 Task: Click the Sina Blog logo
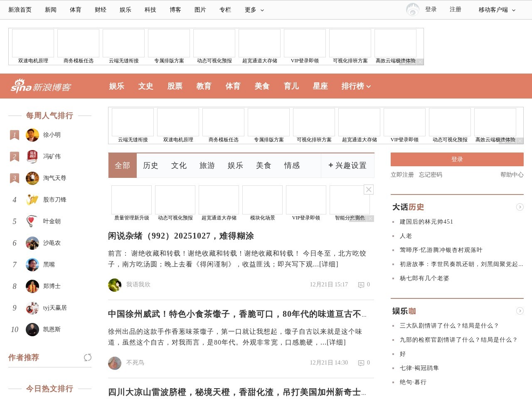tap(41, 86)
